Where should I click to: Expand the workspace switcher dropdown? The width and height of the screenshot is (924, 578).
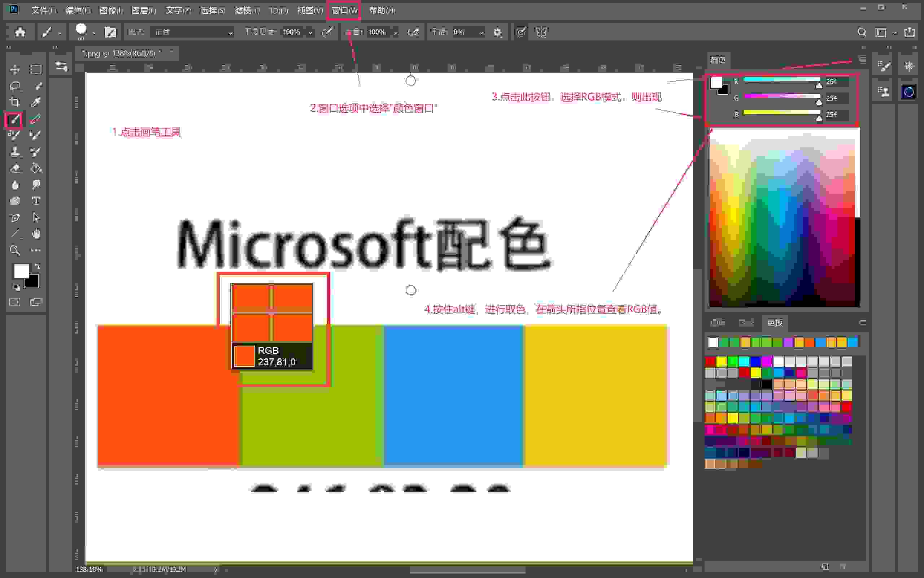[x=895, y=33]
